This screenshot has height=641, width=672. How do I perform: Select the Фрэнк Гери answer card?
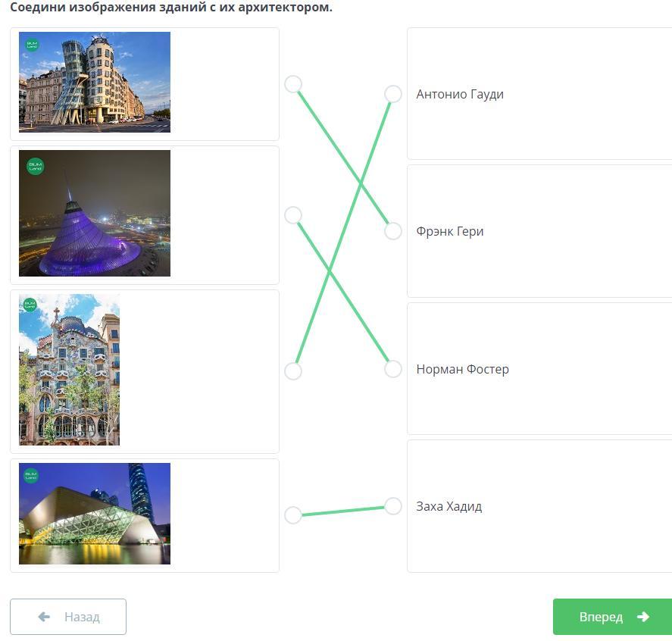click(539, 231)
